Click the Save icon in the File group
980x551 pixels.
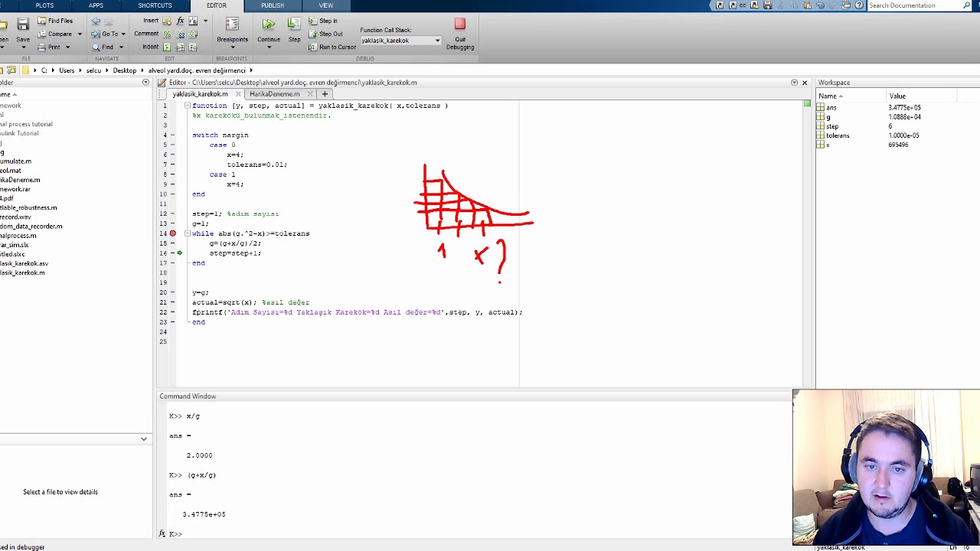[22, 25]
